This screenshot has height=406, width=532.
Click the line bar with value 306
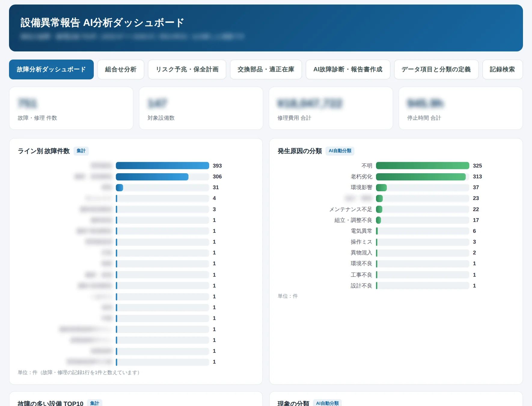152,177
